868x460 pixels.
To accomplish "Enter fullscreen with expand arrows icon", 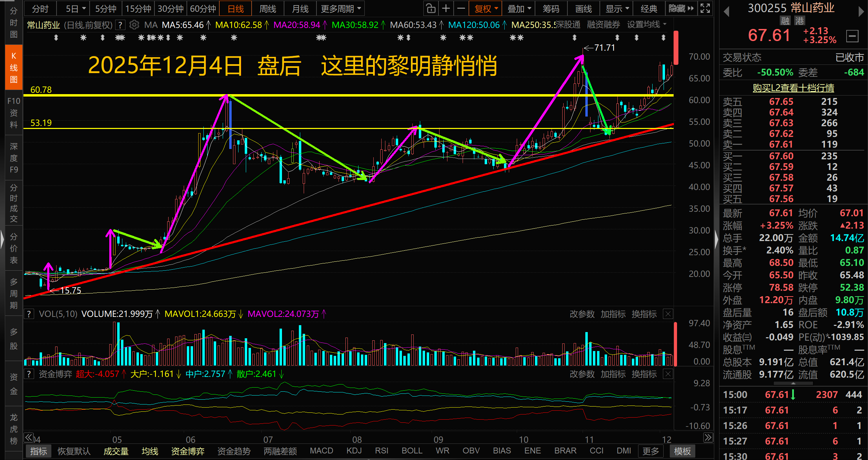I will click(x=705, y=9).
